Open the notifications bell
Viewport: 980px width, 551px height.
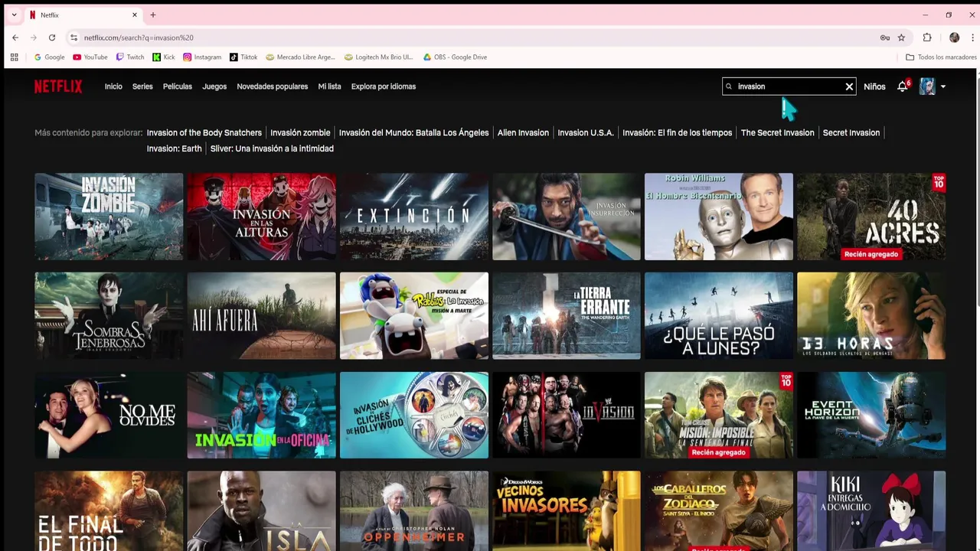pos(903,86)
